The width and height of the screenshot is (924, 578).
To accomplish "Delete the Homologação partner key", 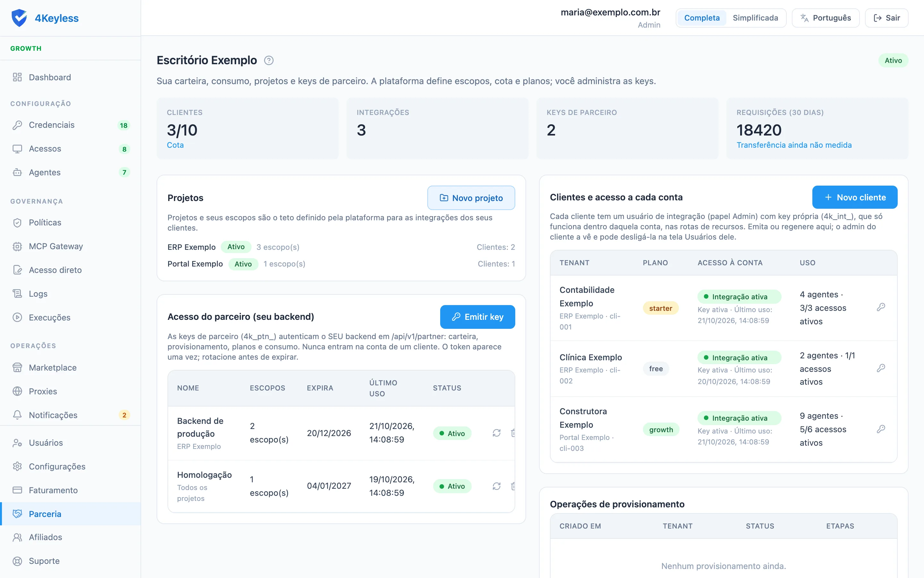I will click(513, 486).
